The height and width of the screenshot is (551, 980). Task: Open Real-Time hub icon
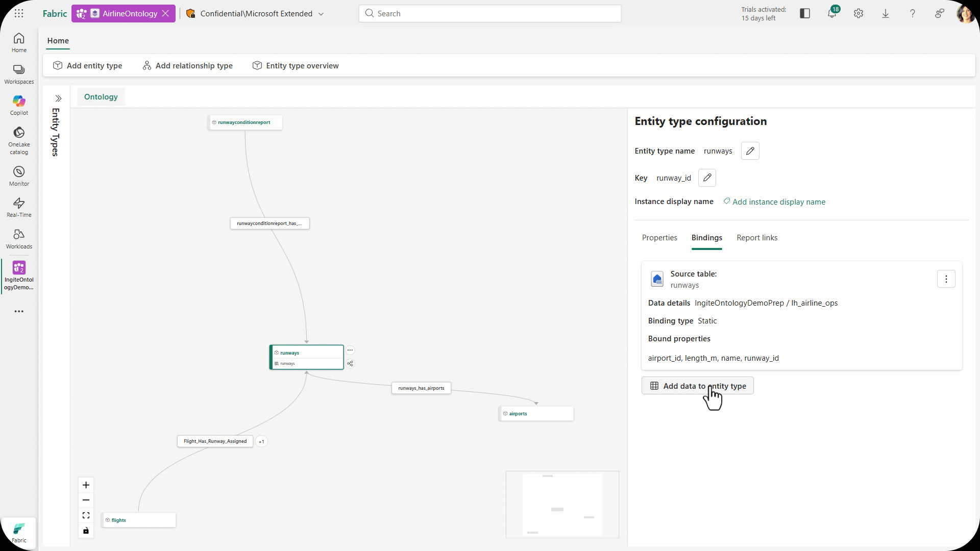(x=19, y=207)
